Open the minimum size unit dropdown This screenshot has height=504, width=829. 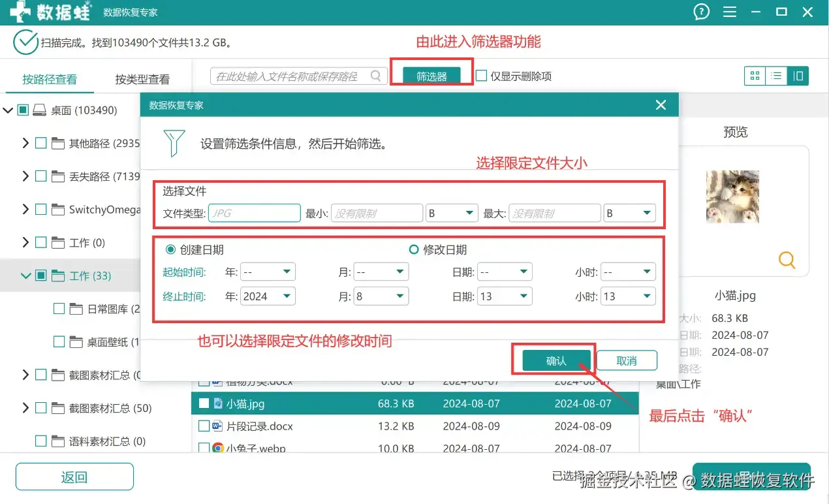click(452, 213)
